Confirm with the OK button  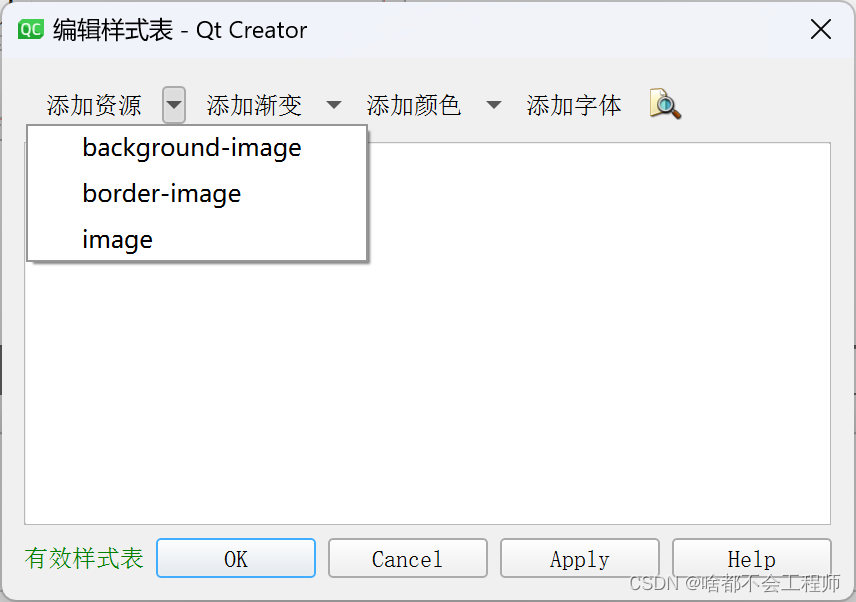point(236,558)
